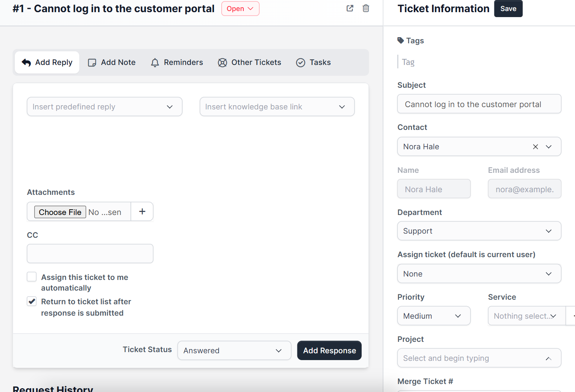575x392 pixels.
Task: Open the Project select dropdown
Action: click(x=479, y=358)
